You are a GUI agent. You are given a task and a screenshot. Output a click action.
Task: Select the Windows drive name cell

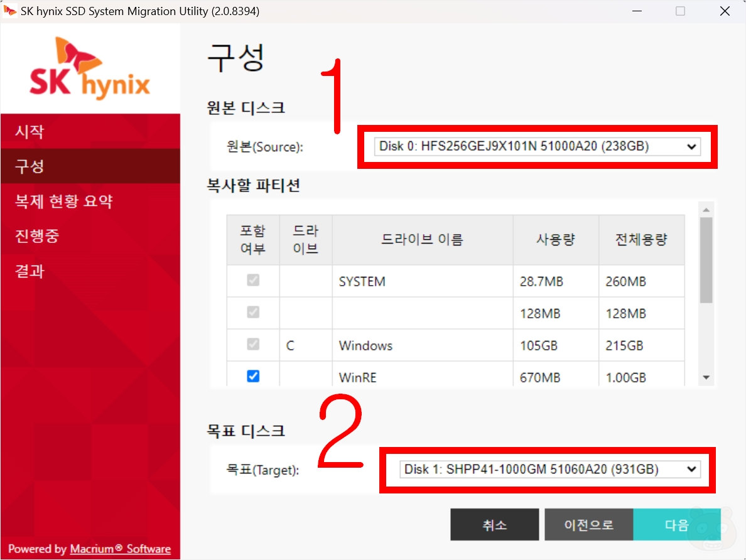point(423,345)
